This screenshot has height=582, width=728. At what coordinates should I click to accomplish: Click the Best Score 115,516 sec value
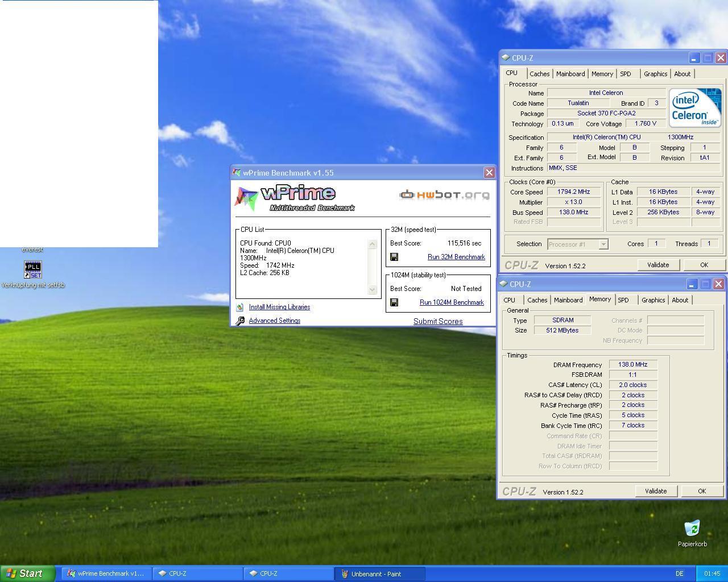click(x=464, y=243)
